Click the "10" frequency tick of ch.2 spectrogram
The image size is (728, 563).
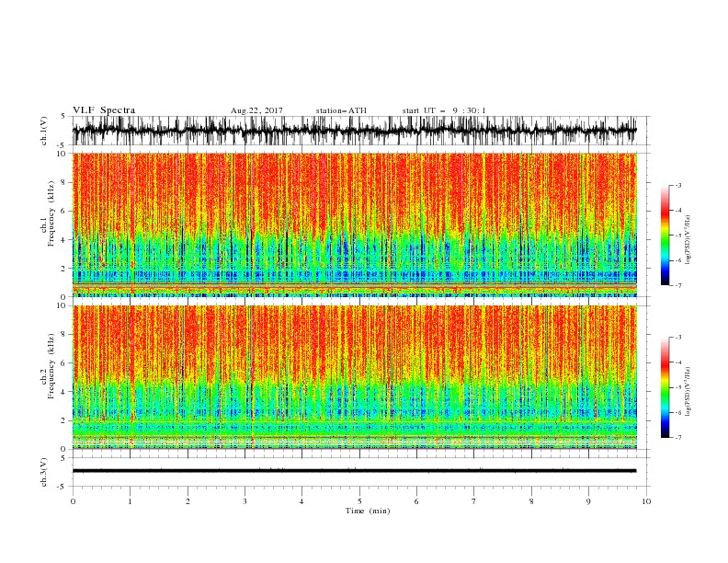[x=63, y=305]
